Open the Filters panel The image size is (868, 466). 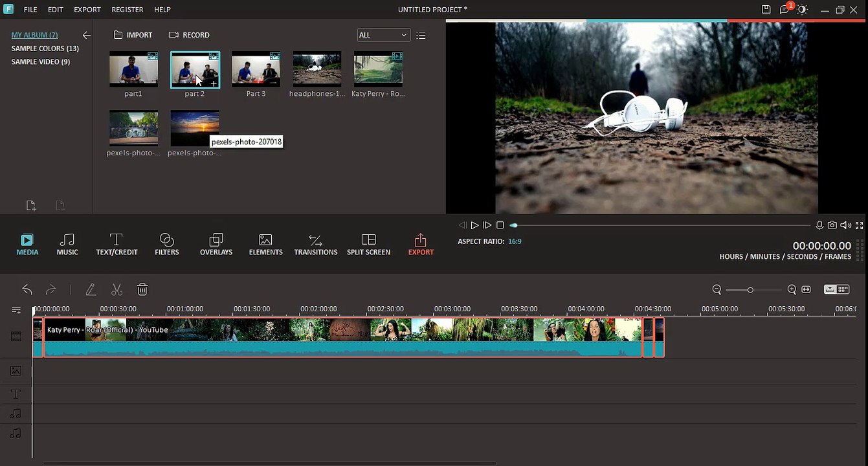pos(166,245)
